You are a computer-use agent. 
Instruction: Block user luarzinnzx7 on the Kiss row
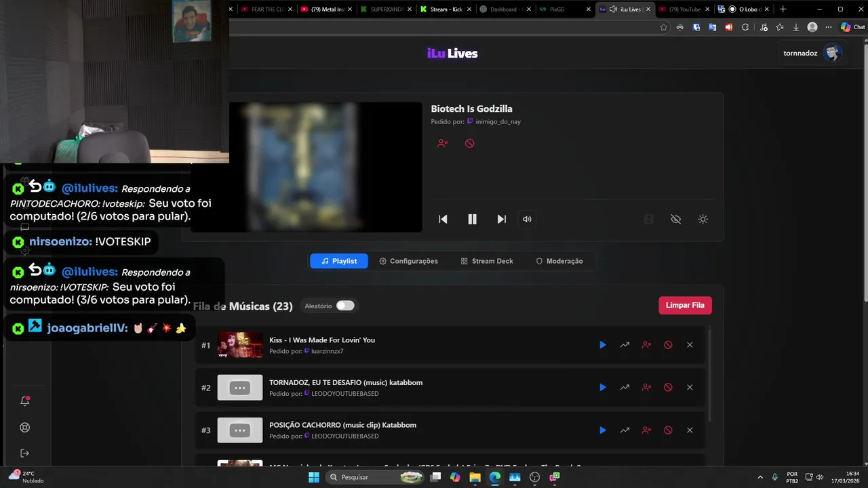point(646,345)
